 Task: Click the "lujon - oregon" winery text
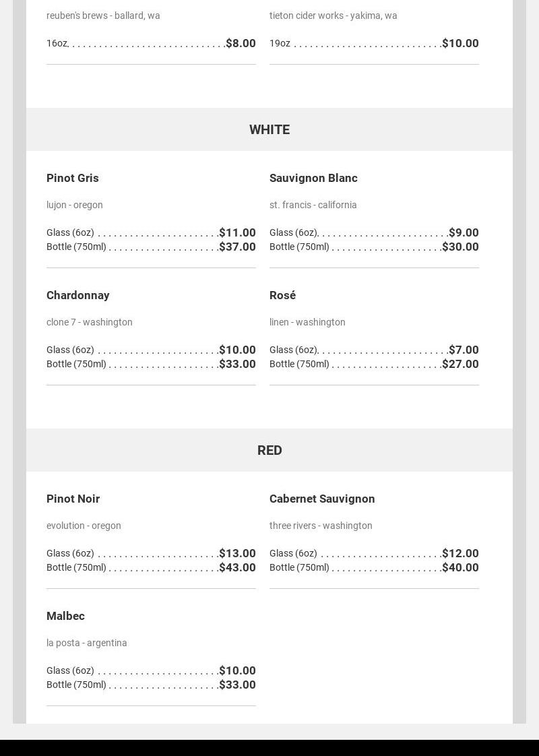pyautogui.click(x=75, y=205)
